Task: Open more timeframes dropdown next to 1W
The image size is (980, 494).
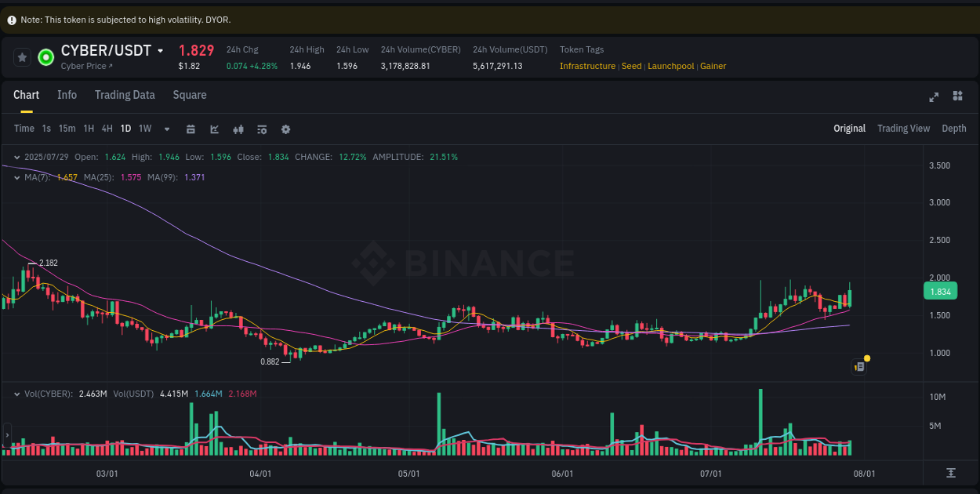Action: tap(166, 129)
